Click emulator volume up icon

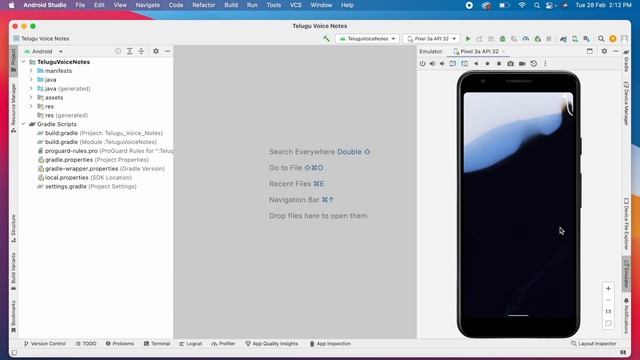[432, 64]
